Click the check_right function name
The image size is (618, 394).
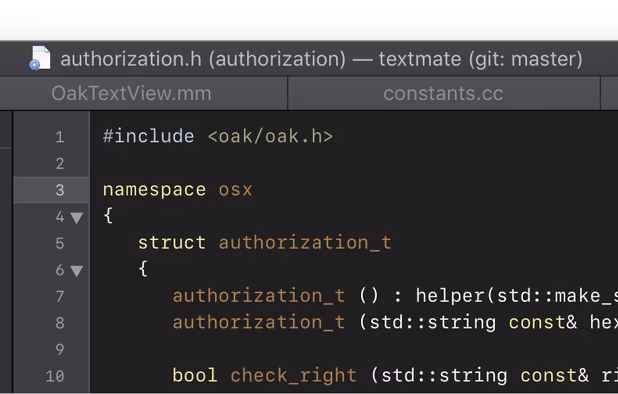click(294, 375)
